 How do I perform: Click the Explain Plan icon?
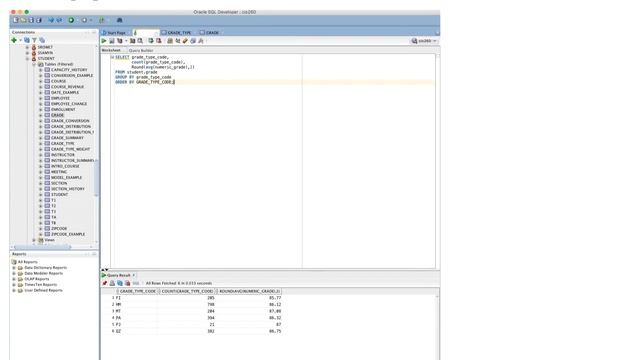pos(120,41)
